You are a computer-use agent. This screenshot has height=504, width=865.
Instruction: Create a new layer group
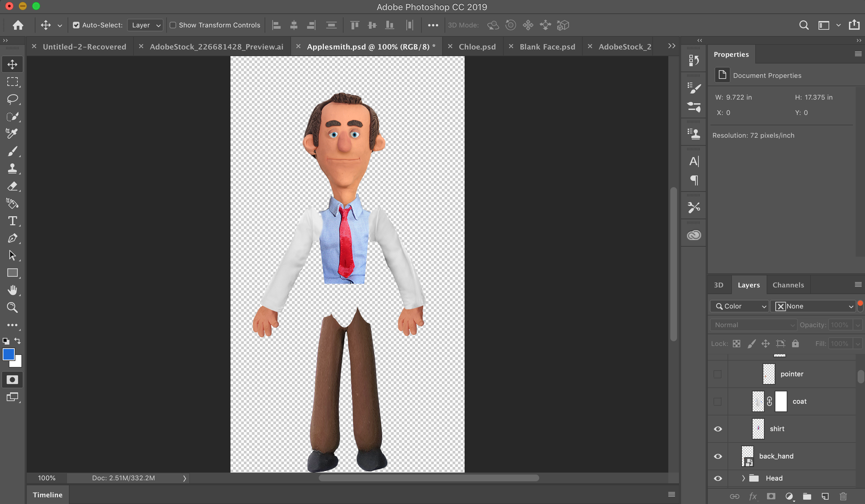[807, 496]
